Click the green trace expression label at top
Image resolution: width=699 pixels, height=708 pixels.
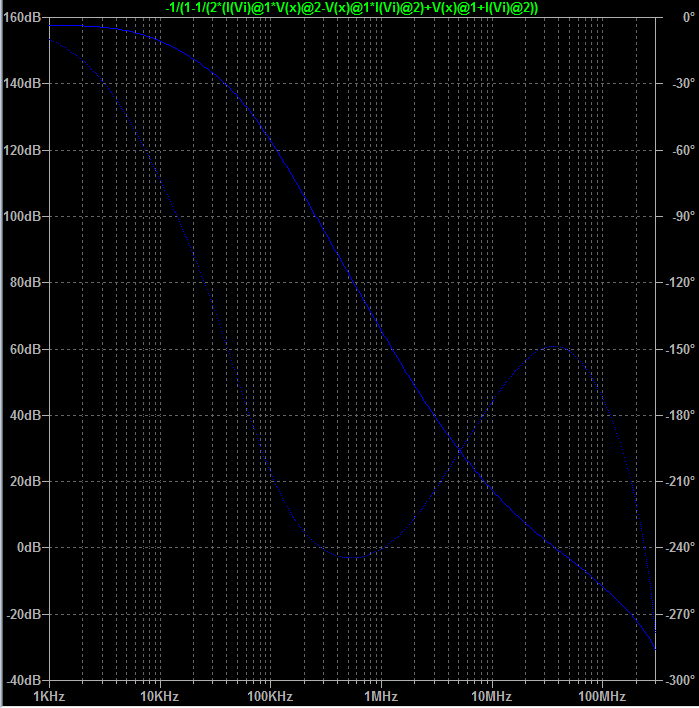point(352,7)
